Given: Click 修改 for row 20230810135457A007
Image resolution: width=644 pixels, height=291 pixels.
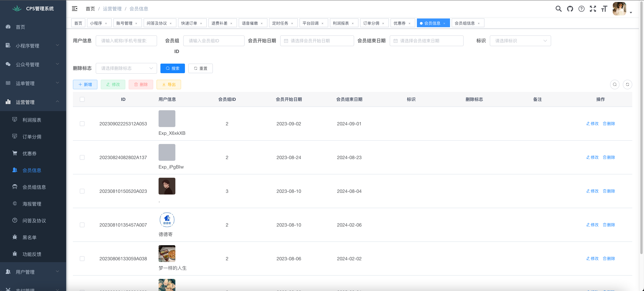Looking at the screenshot, I should (x=592, y=225).
